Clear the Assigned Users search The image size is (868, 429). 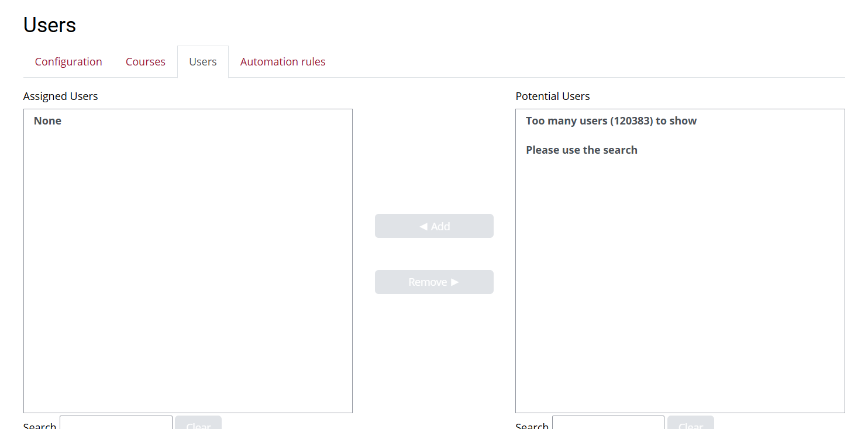coord(198,424)
